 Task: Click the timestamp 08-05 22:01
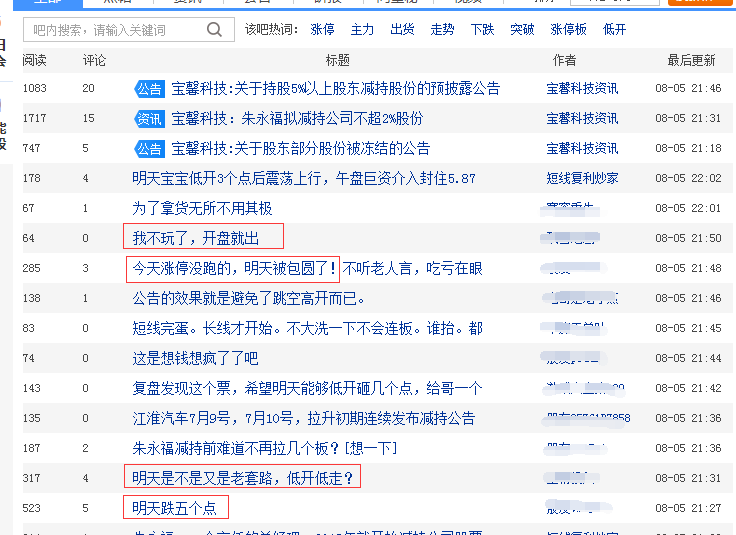tap(688, 208)
